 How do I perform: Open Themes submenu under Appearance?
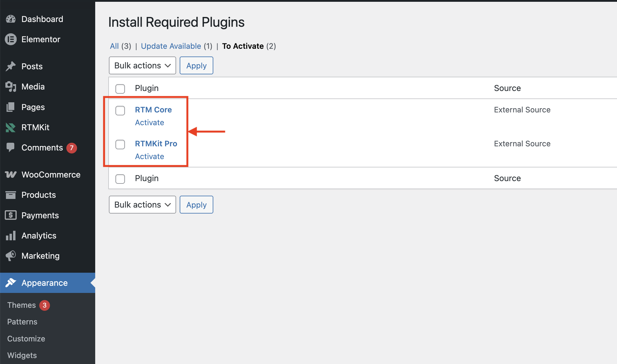pyautogui.click(x=21, y=305)
